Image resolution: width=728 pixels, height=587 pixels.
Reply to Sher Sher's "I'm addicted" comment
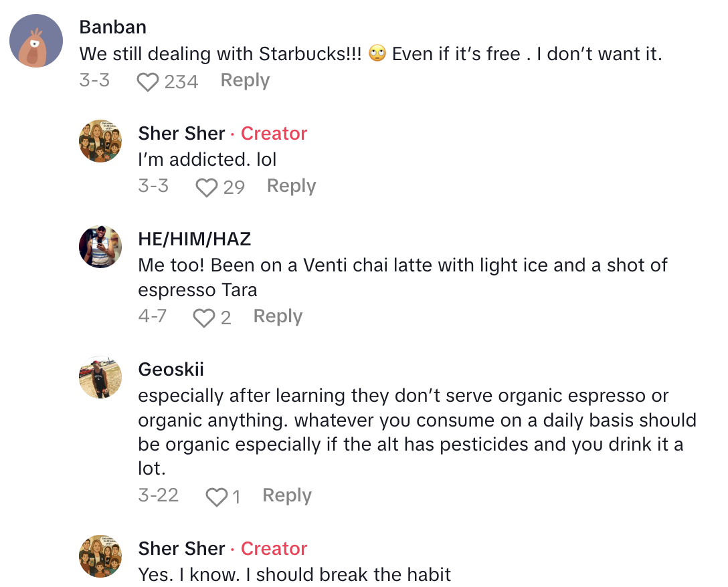pyautogui.click(x=291, y=186)
